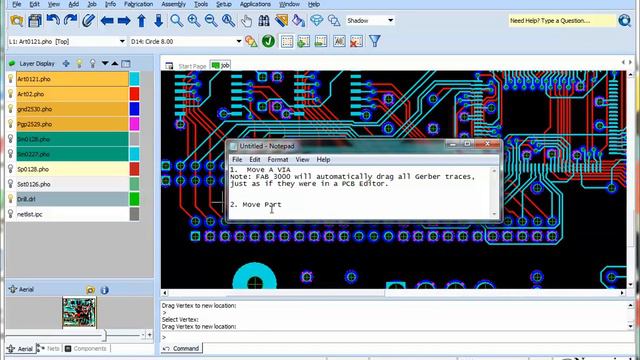
Task: Move layer down with black down triangle
Action: pos(105,63)
